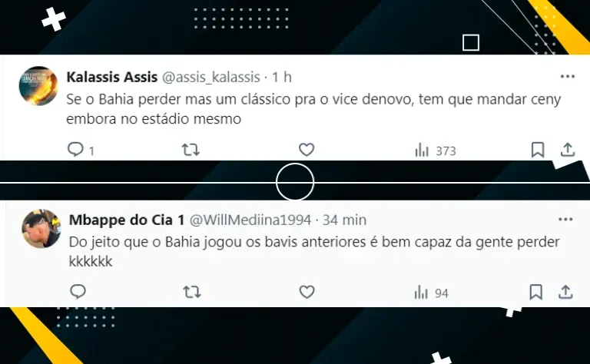View analytics showing 94 views
590x364 pixels.
click(x=431, y=293)
